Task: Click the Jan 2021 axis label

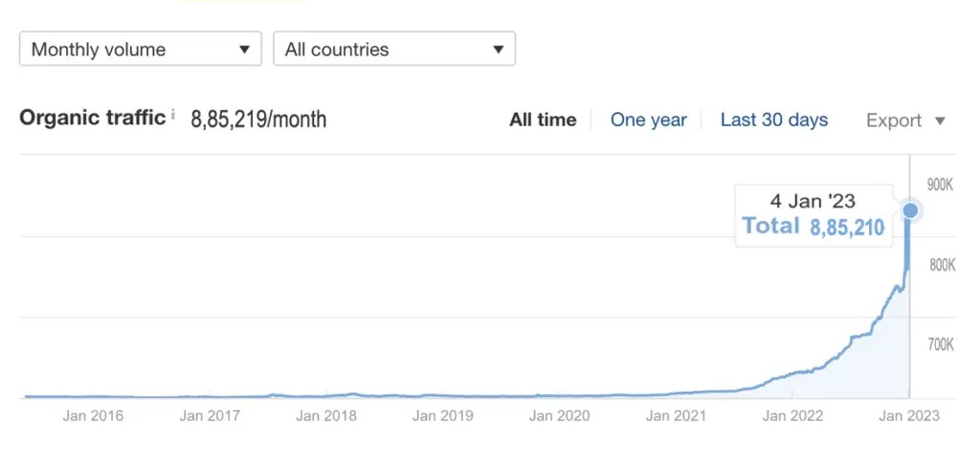Action: pyautogui.click(x=676, y=416)
